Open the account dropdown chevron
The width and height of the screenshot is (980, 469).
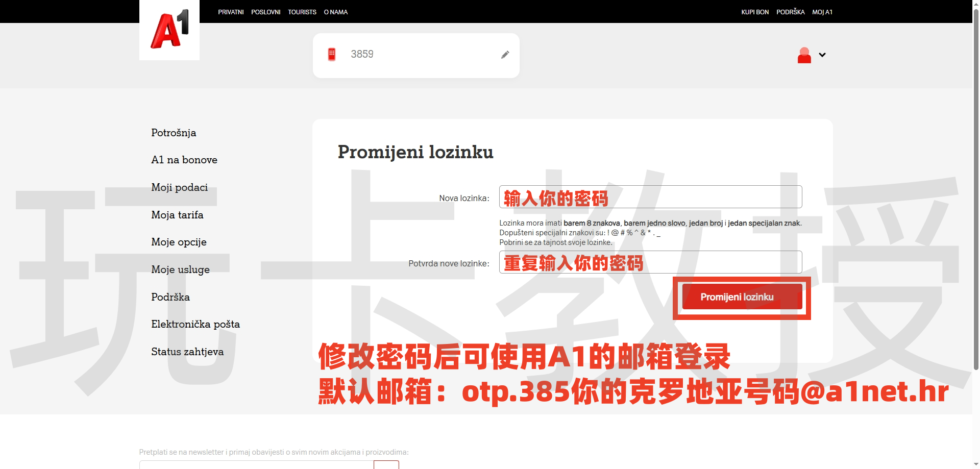click(x=822, y=55)
